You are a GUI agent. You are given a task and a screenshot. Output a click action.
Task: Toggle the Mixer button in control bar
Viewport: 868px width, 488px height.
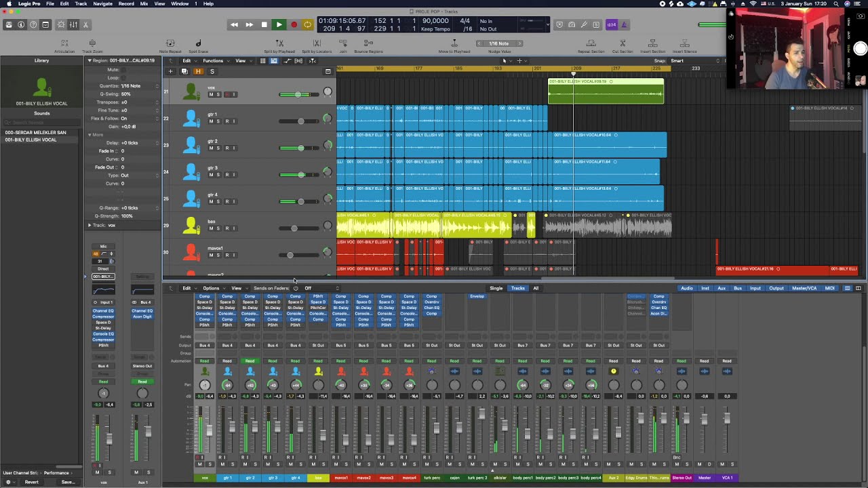73,25
